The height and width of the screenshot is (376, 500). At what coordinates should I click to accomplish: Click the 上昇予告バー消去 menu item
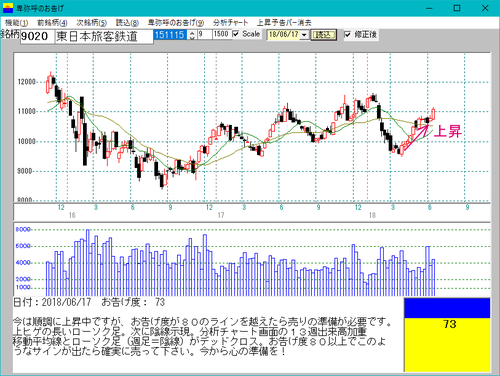pyautogui.click(x=284, y=23)
